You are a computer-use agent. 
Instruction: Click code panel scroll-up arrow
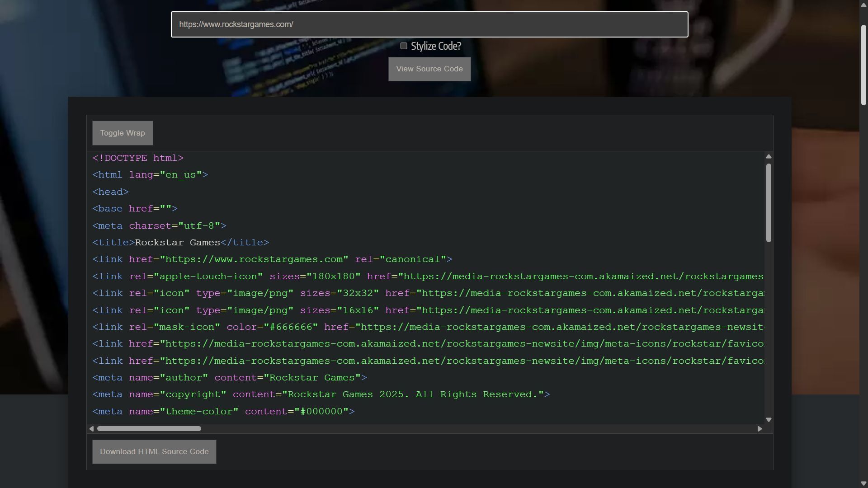click(769, 157)
